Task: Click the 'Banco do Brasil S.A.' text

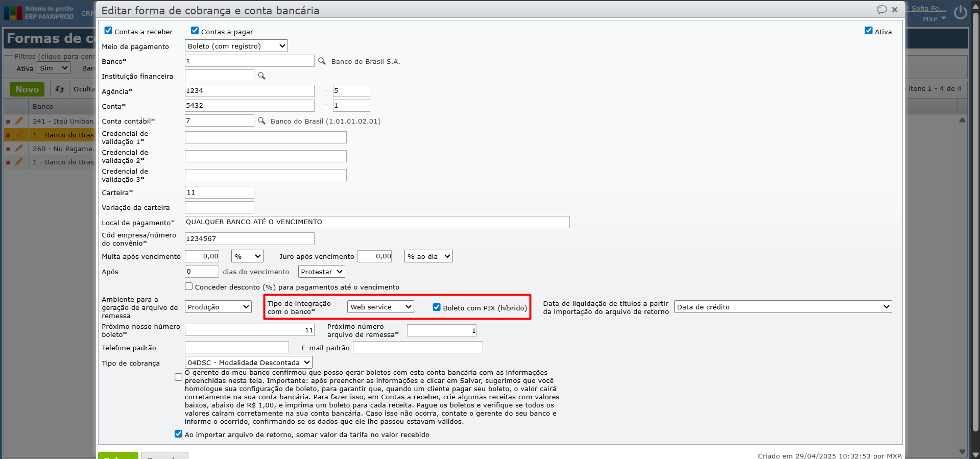Action: 366,61
